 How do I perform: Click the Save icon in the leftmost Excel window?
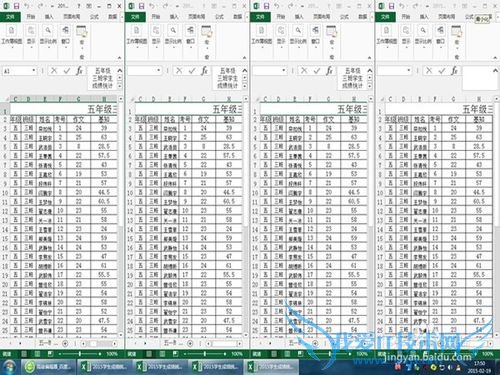(x=17, y=6)
